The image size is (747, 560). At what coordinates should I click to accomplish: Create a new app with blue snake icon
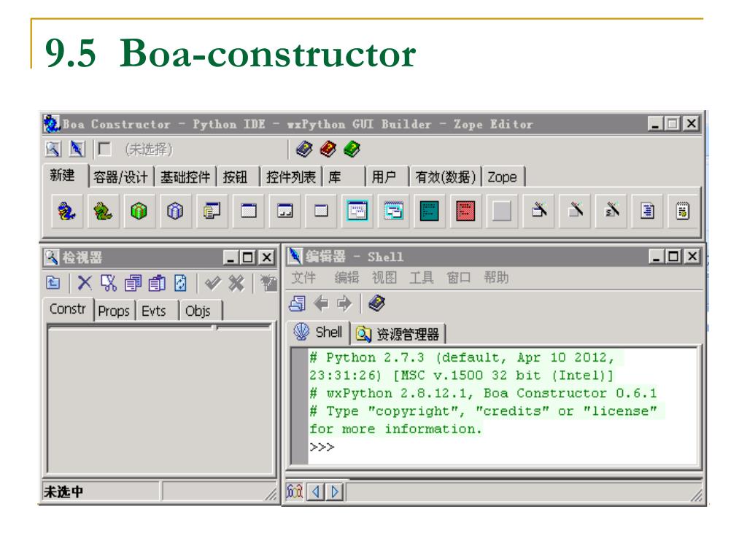(x=66, y=211)
